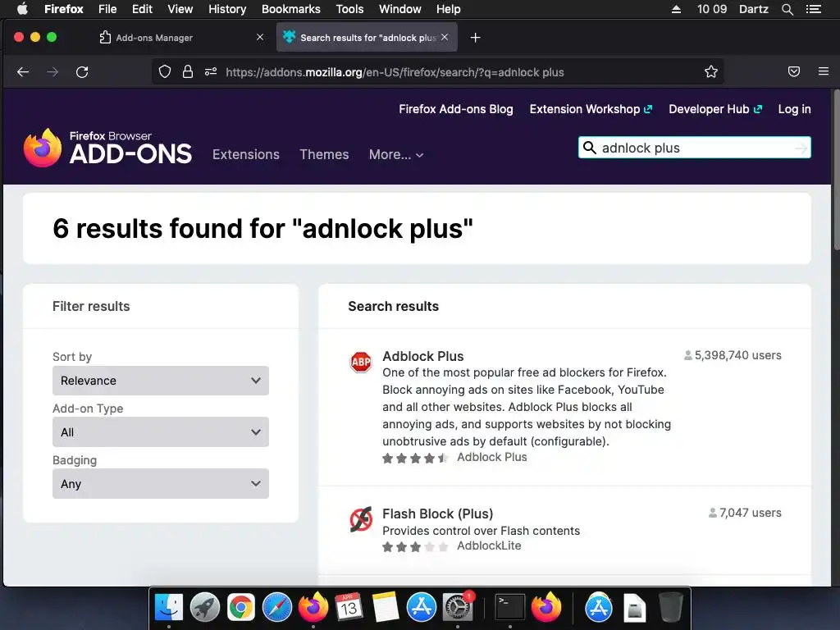This screenshot has width=840, height=630.
Task: Open Spotlight search in menu bar
Action: pos(787,9)
